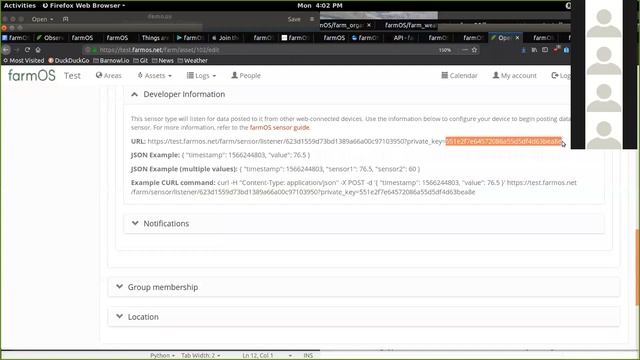Go to My account
Screen dimensions: 640x360
[514, 76]
